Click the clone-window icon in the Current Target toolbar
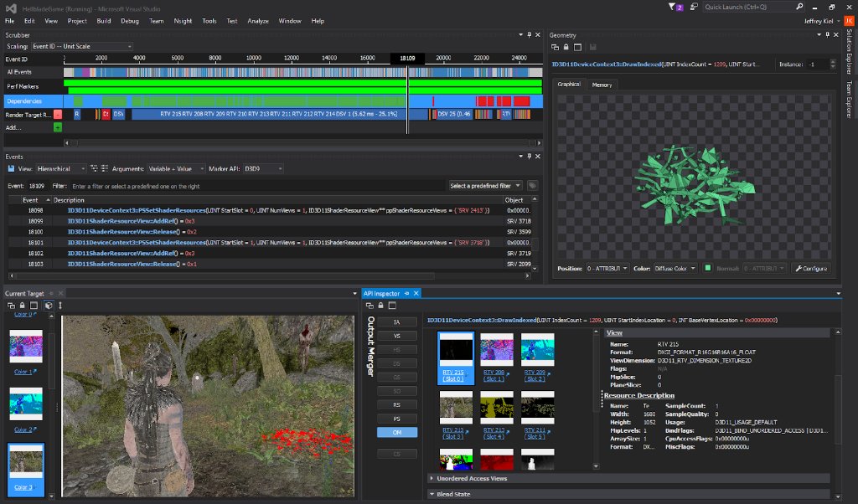This screenshot has width=858, height=504. pyautogui.click(x=11, y=306)
